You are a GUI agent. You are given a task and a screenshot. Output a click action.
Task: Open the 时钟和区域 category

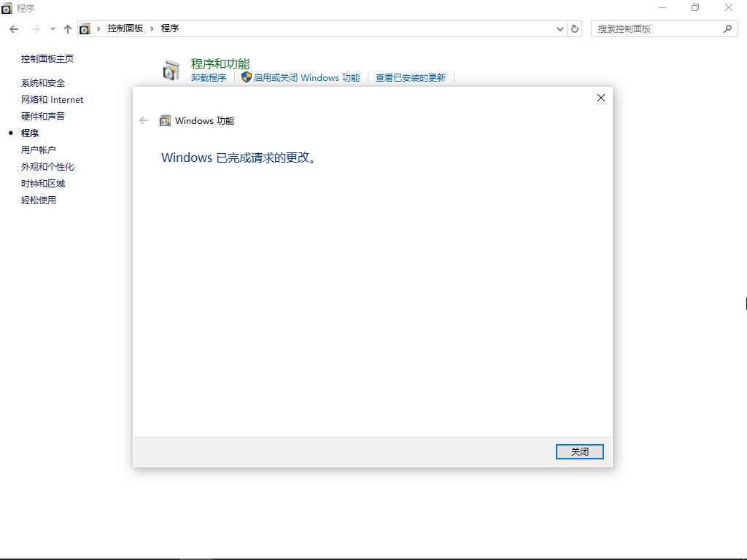point(42,182)
